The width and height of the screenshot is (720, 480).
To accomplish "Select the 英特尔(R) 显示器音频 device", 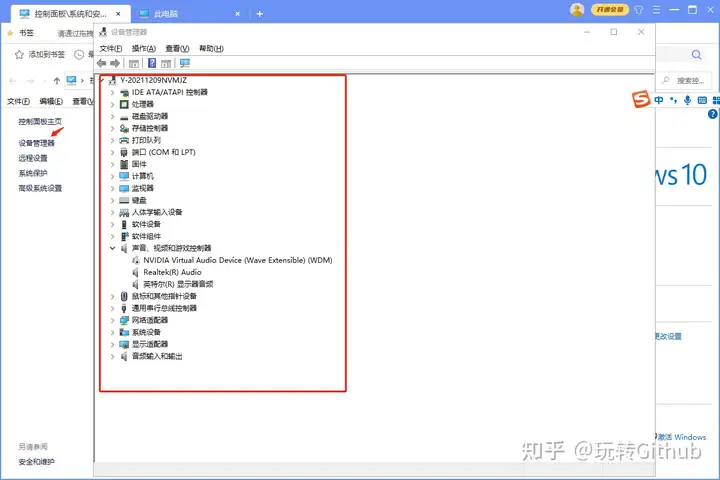I will pos(178,284).
